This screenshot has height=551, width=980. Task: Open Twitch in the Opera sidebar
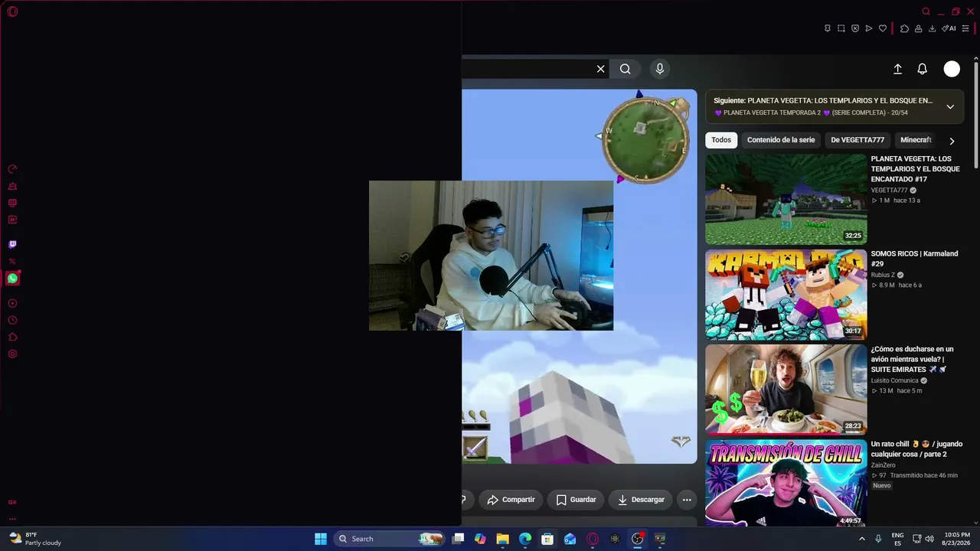[x=12, y=245]
